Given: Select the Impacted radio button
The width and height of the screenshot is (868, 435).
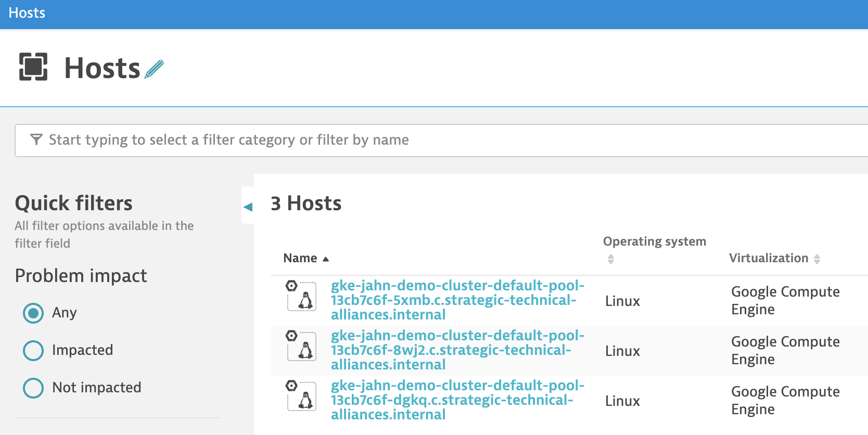Looking at the screenshot, I should [33, 350].
